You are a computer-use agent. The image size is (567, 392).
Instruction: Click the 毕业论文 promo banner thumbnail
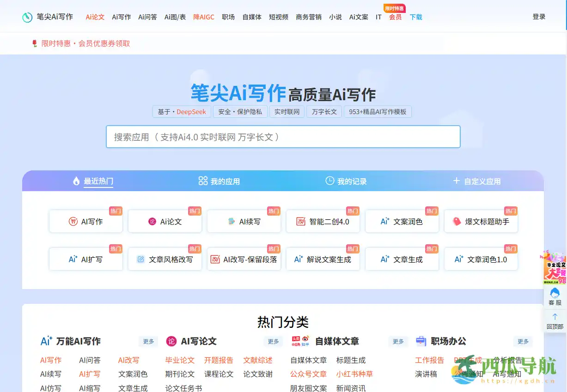click(555, 268)
